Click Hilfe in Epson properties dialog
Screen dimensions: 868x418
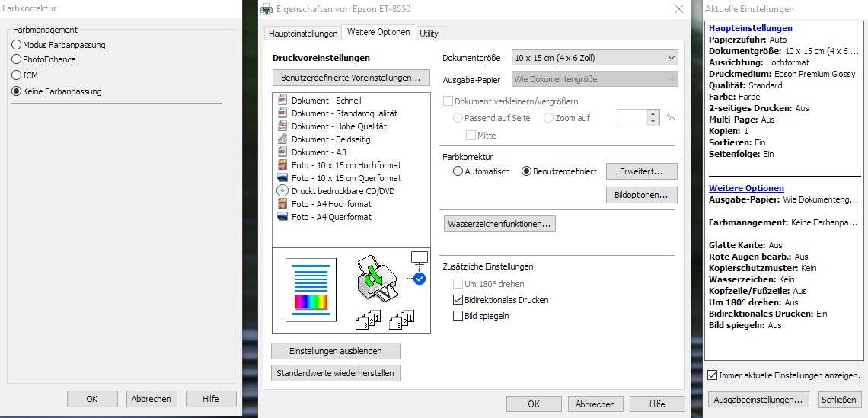point(657,404)
